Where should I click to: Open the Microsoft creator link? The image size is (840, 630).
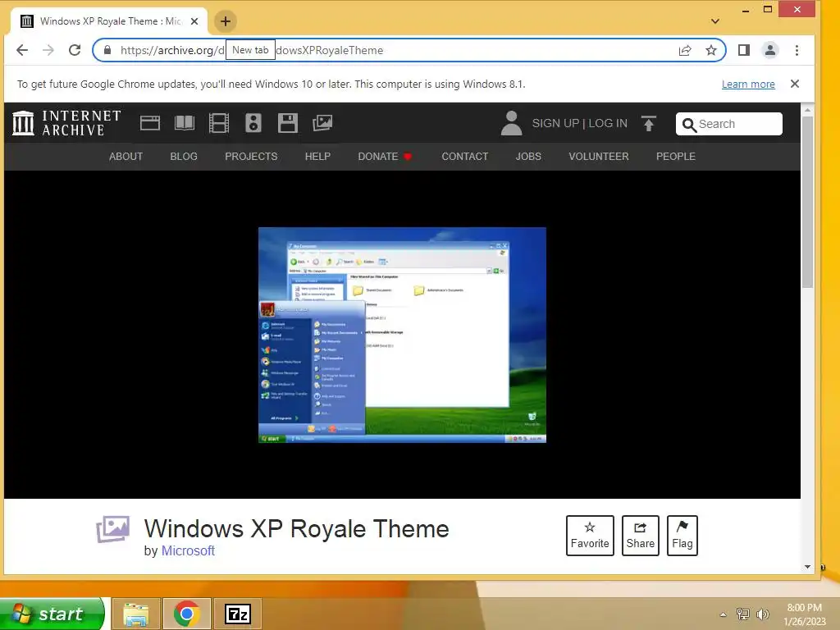tap(188, 550)
